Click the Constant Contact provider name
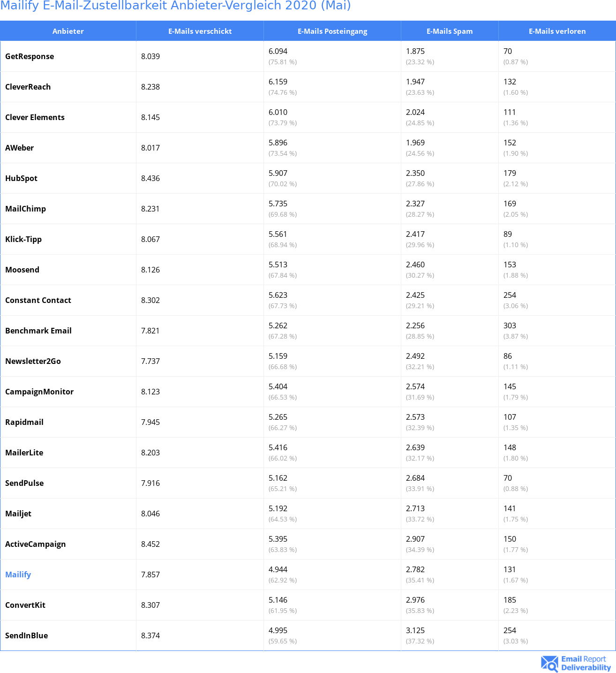The image size is (616, 673). click(38, 300)
